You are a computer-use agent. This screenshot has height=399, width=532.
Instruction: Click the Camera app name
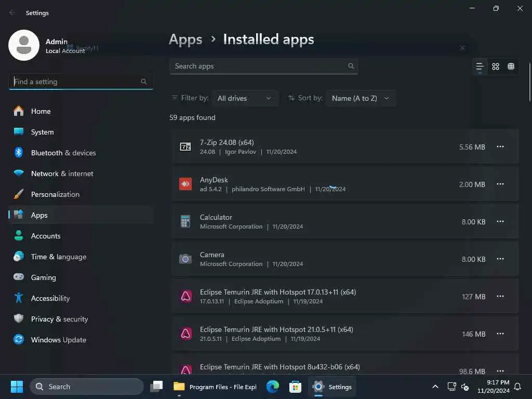click(x=212, y=255)
